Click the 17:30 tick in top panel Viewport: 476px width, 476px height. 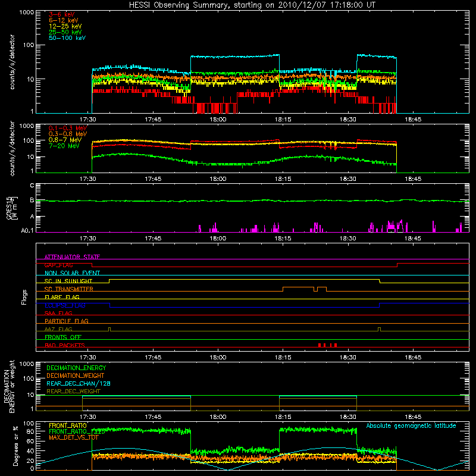pos(87,120)
